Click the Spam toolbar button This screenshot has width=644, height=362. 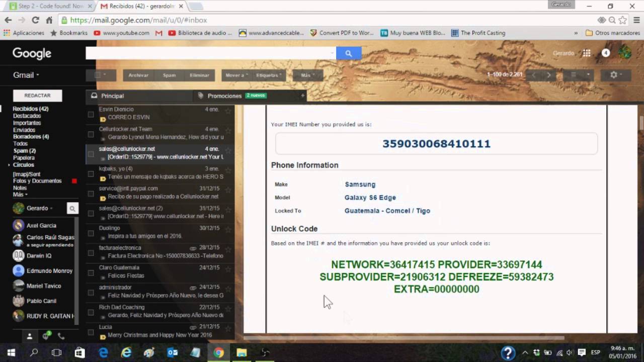pos(169,75)
